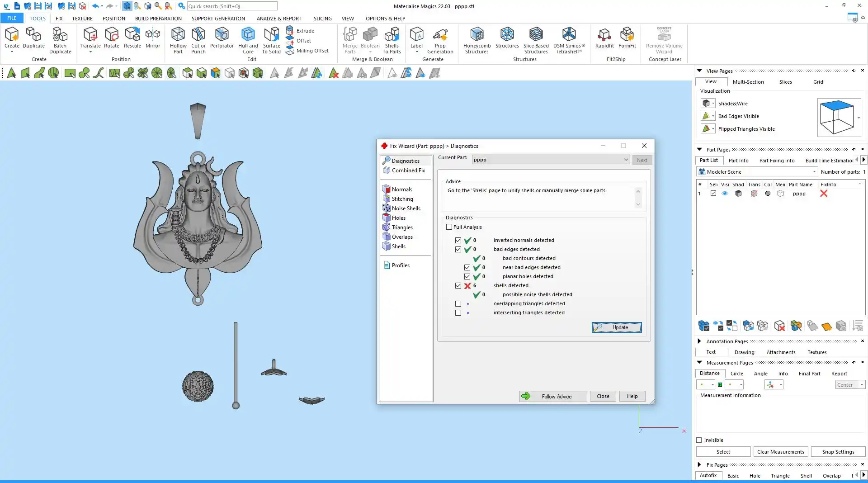868x483 pixels.
Task: Enable the Full Analysis checkbox
Action: pyautogui.click(x=449, y=227)
